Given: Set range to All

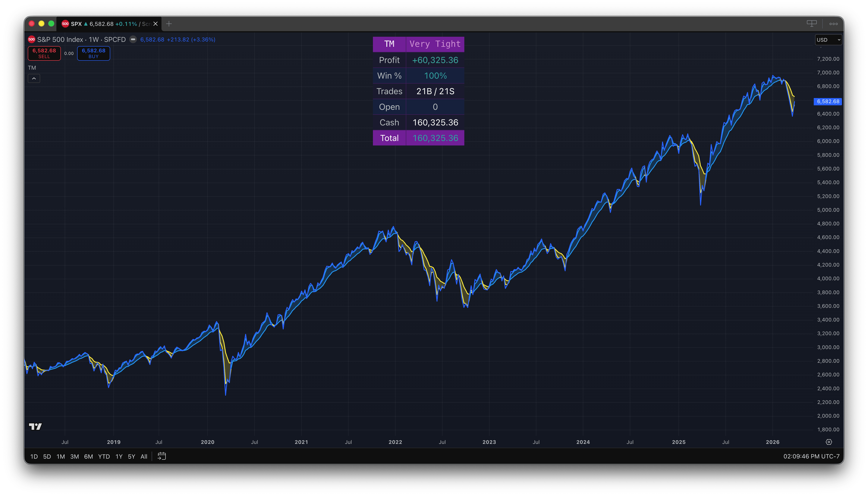Looking at the screenshot, I should [x=144, y=456].
